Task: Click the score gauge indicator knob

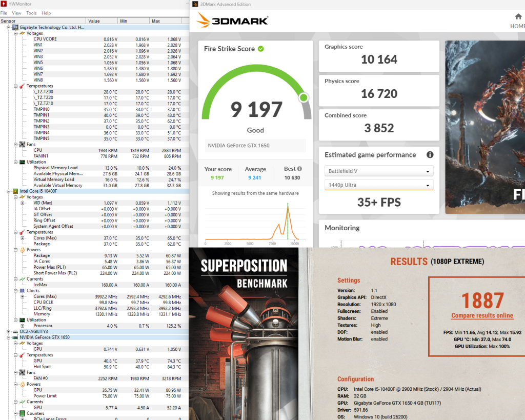Action: (304, 97)
